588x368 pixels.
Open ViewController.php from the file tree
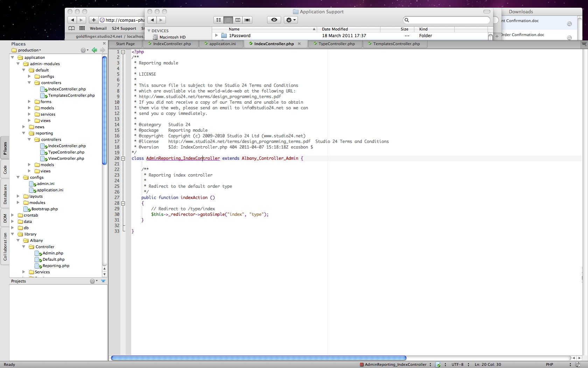[x=66, y=158]
